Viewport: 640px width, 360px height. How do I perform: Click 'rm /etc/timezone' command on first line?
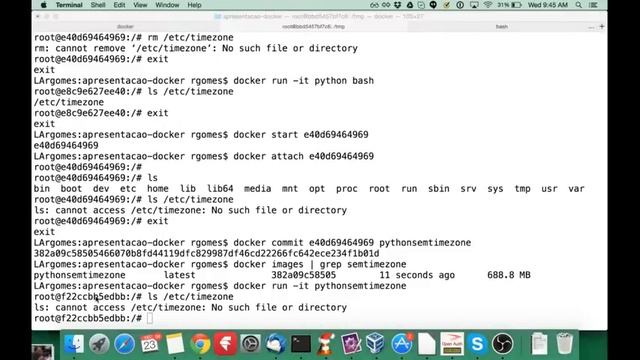190,38
